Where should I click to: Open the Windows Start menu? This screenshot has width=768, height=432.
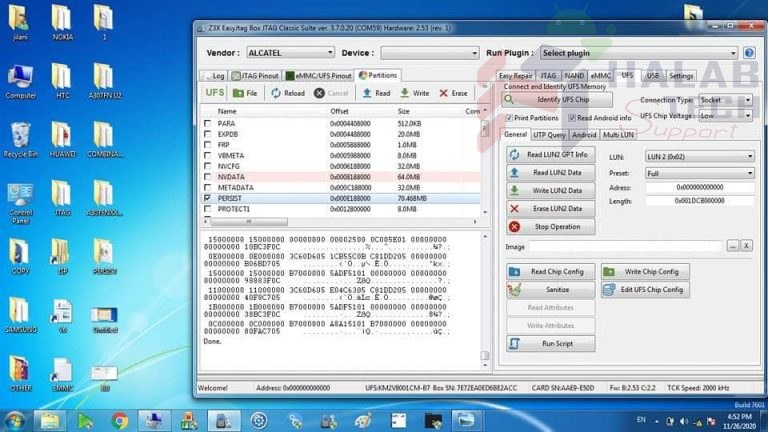click(x=14, y=421)
